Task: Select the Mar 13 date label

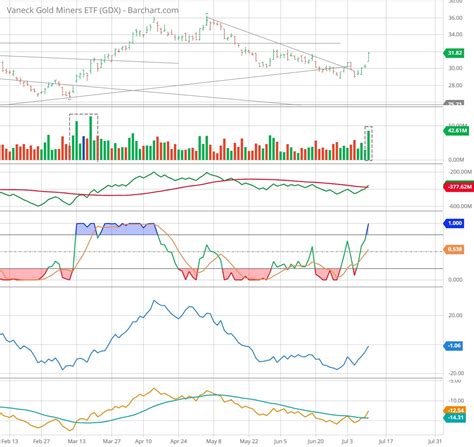Action: pyautogui.click(x=77, y=441)
